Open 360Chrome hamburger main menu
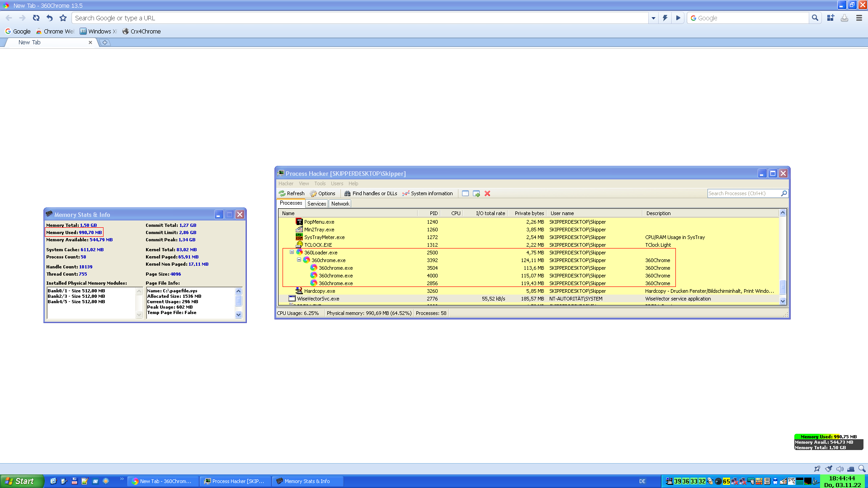Viewport: 868px width, 488px height. coord(859,18)
